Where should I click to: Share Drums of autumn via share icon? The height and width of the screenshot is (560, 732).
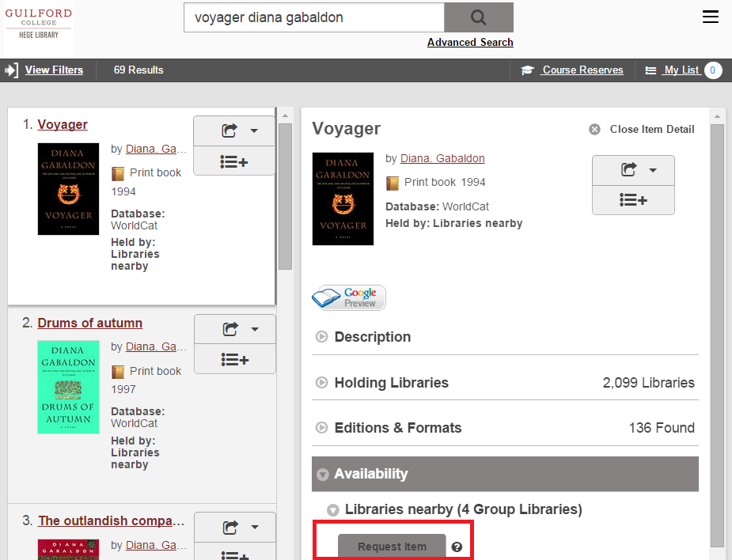230,329
